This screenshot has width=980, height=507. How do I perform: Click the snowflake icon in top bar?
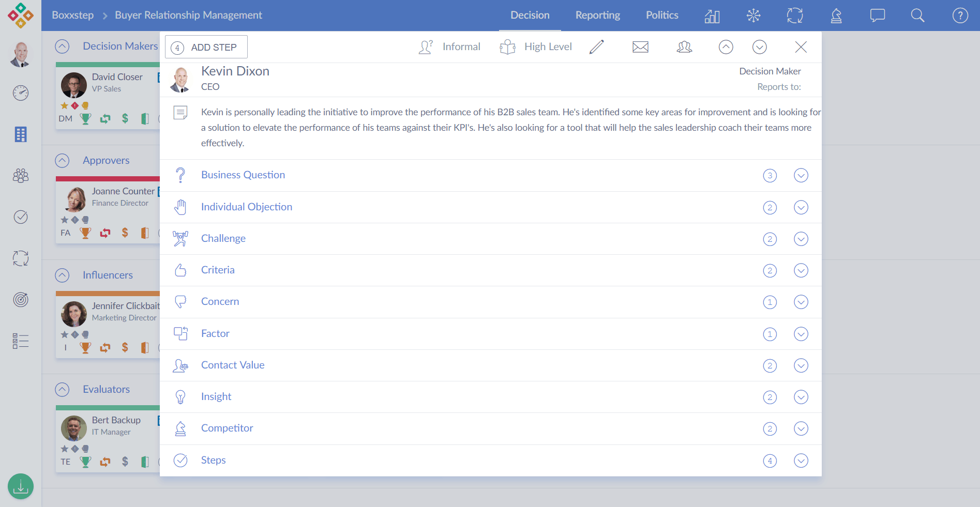pyautogui.click(x=753, y=16)
